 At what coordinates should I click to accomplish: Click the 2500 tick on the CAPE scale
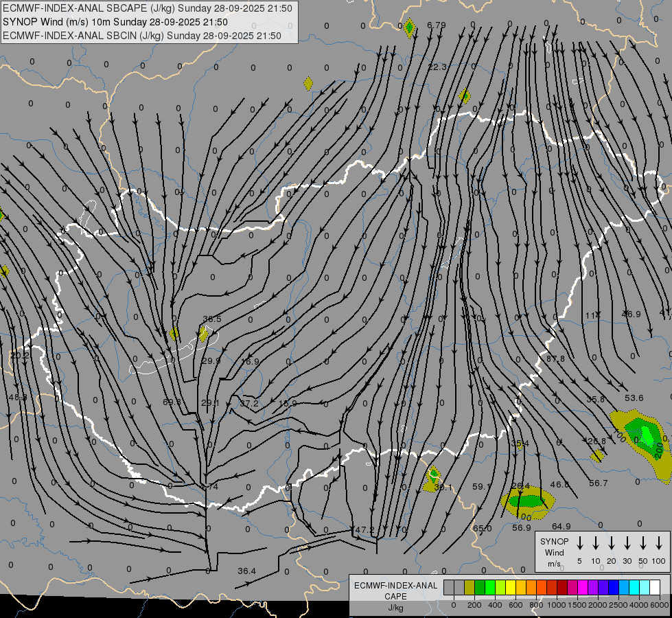(618, 605)
